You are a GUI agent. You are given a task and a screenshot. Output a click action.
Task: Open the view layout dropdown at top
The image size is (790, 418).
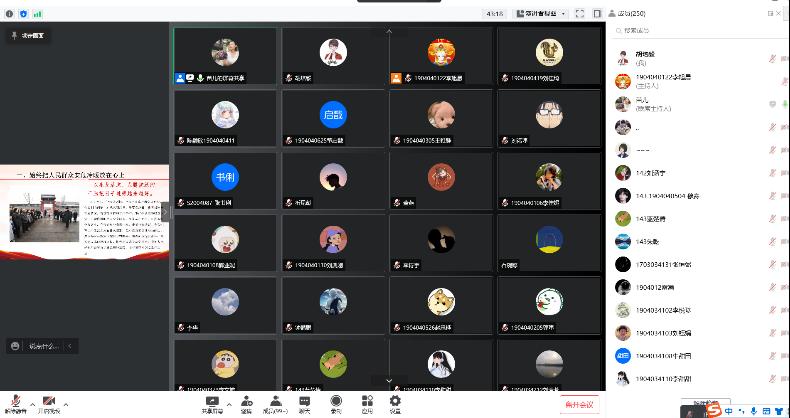pyautogui.click(x=542, y=14)
